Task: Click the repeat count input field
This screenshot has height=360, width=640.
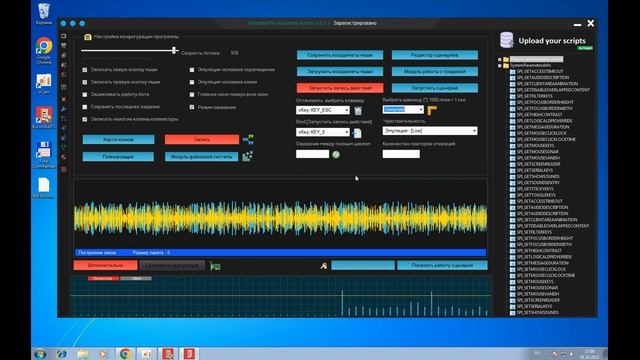Action: click(401, 153)
